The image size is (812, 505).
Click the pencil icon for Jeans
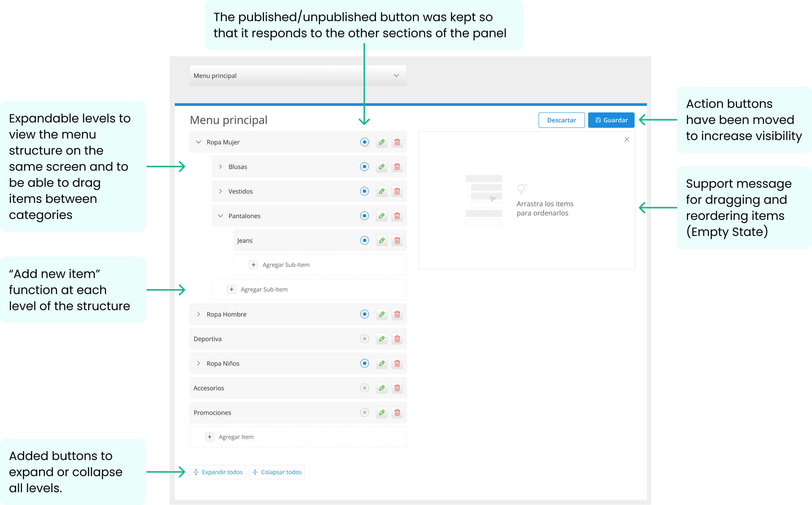coord(382,240)
